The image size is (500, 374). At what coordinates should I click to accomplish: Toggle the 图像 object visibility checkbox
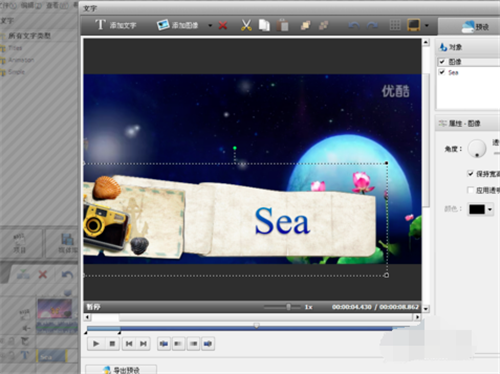442,62
